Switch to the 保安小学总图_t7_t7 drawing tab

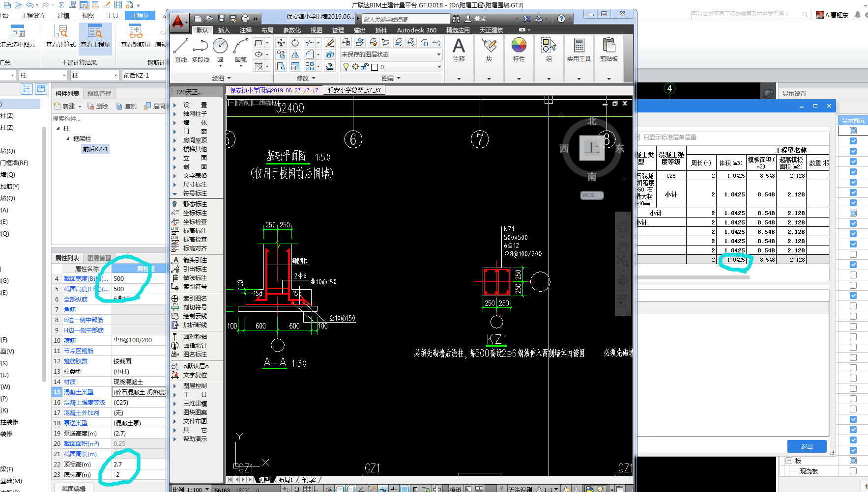(x=354, y=90)
